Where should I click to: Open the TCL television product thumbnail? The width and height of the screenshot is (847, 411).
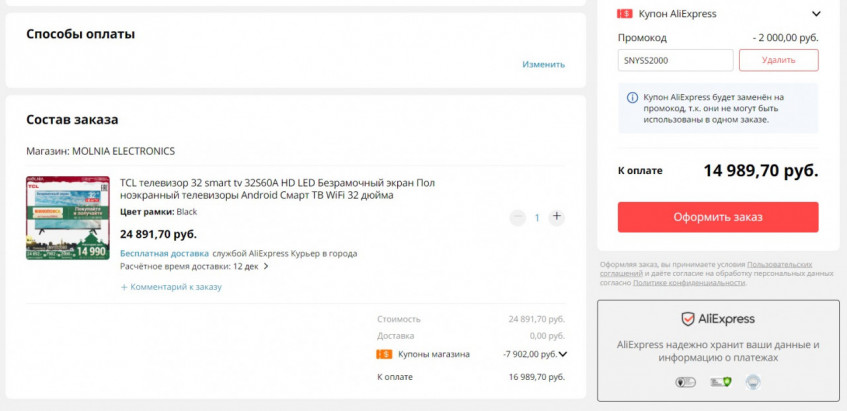click(68, 218)
